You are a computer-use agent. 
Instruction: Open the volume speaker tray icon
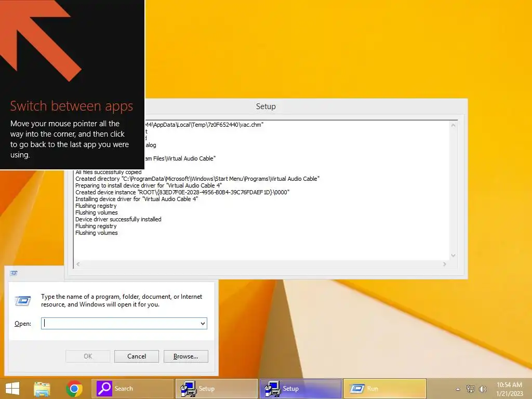483,389
